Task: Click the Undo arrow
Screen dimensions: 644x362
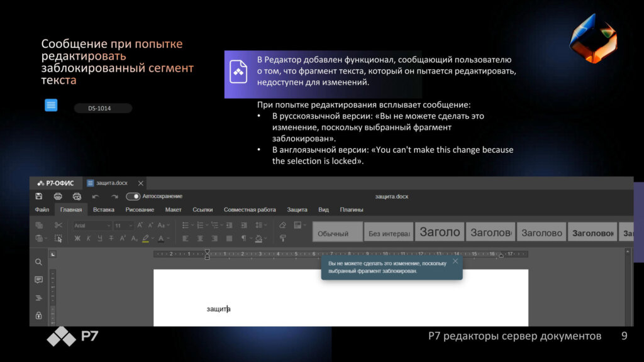Action: 96,196
